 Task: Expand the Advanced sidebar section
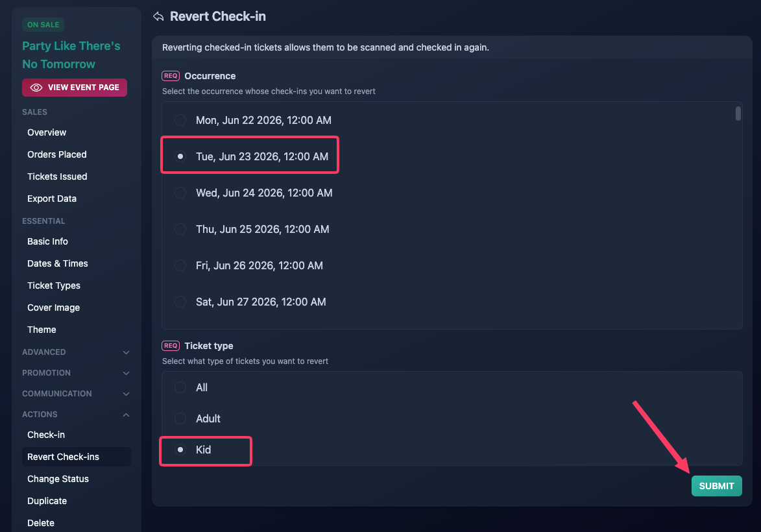tap(76, 352)
